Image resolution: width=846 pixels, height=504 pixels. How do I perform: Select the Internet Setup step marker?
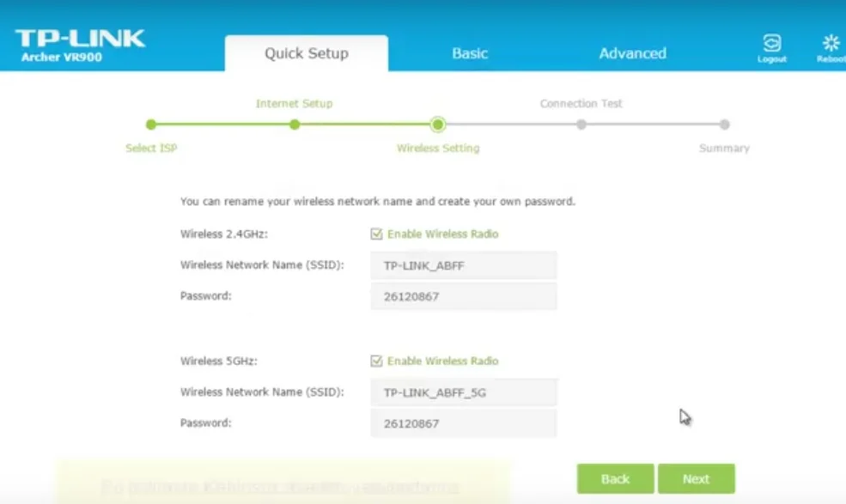pos(294,124)
